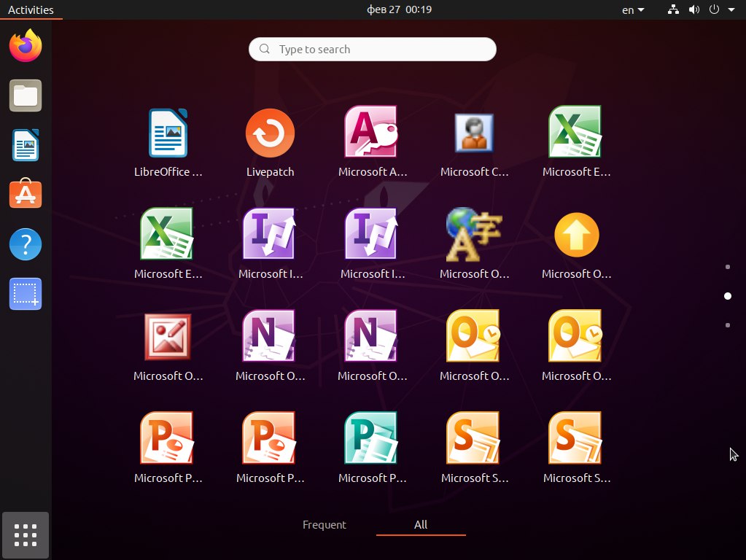Open the second Microsoft InfoPath icon
This screenshot has width=746, height=560.
point(372,233)
